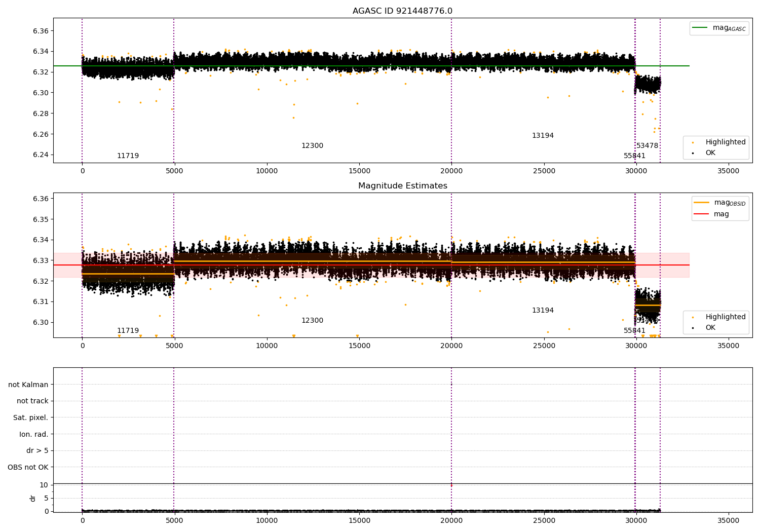
Task: Click the 35000 x-axis tick under the AGASC ID plot
Action: pos(729,171)
